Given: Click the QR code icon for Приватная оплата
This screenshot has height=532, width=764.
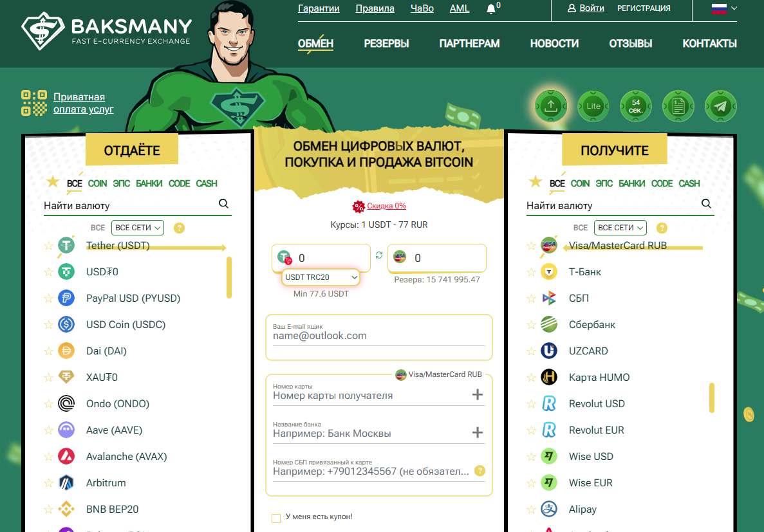Looking at the screenshot, I should point(34,103).
